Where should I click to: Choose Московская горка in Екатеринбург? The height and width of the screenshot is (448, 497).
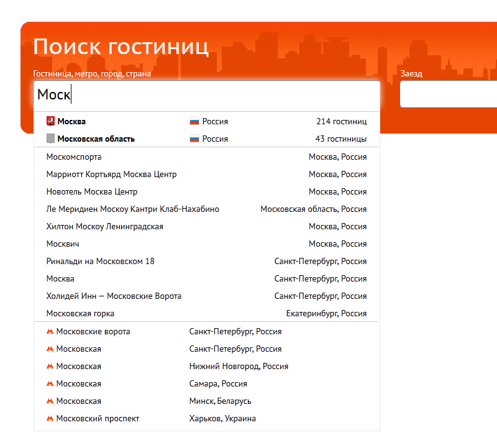(x=80, y=314)
